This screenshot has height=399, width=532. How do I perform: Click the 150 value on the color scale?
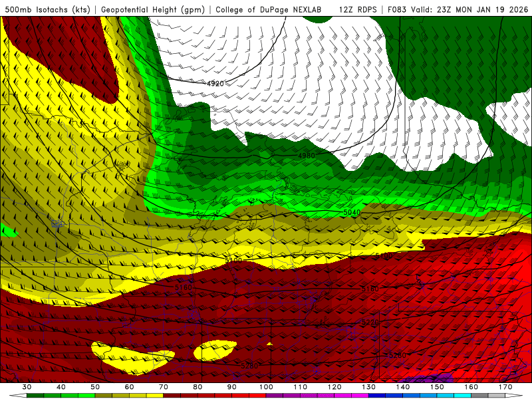pyautogui.click(x=437, y=387)
